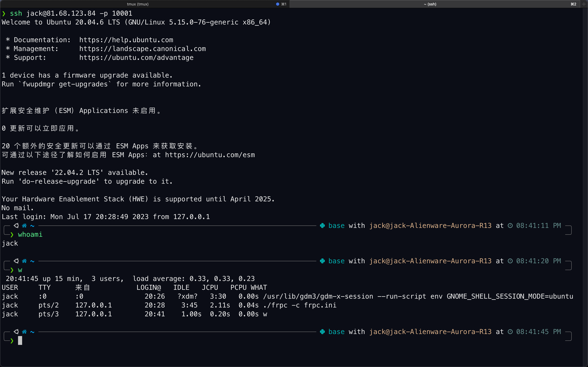Click the IDLE column header
This screenshot has height=367, width=588.
[181, 287]
